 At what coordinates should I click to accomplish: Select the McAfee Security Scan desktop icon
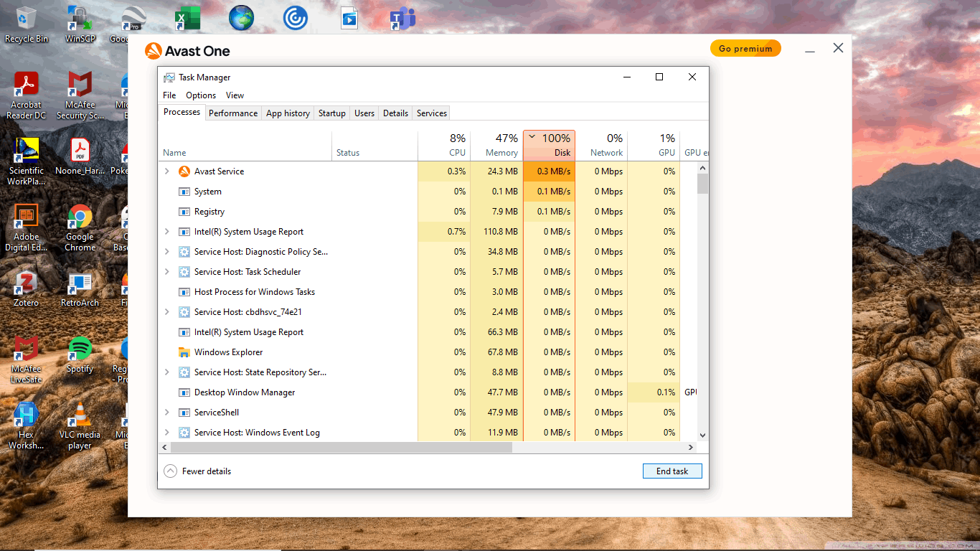pyautogui.click(x=80, y=96)
